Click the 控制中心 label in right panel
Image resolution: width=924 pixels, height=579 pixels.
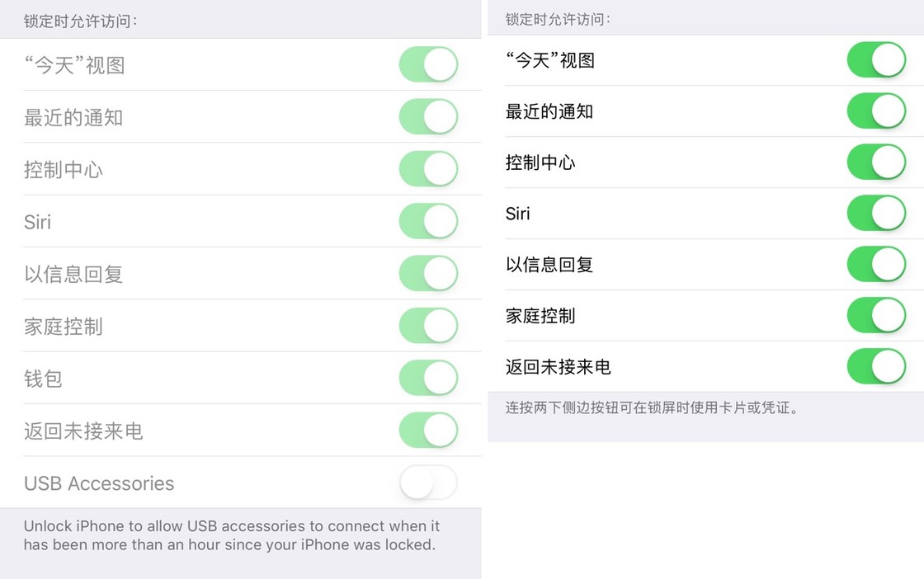[540, 162]
